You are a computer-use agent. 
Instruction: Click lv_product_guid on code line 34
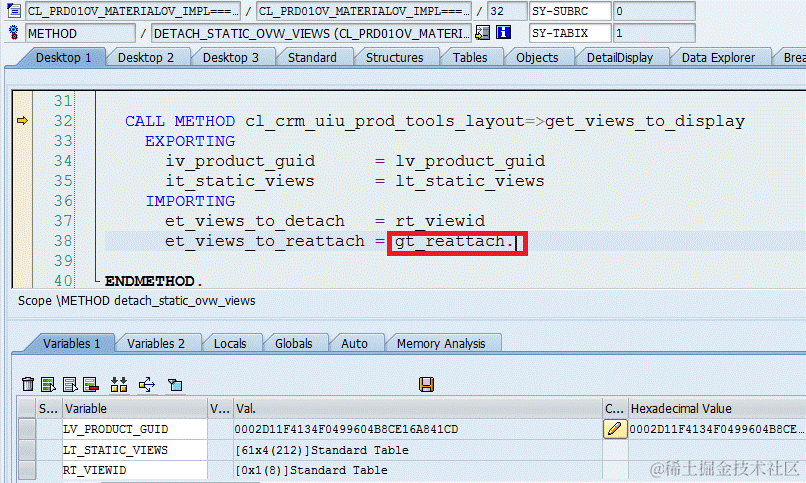coord(470,161)
